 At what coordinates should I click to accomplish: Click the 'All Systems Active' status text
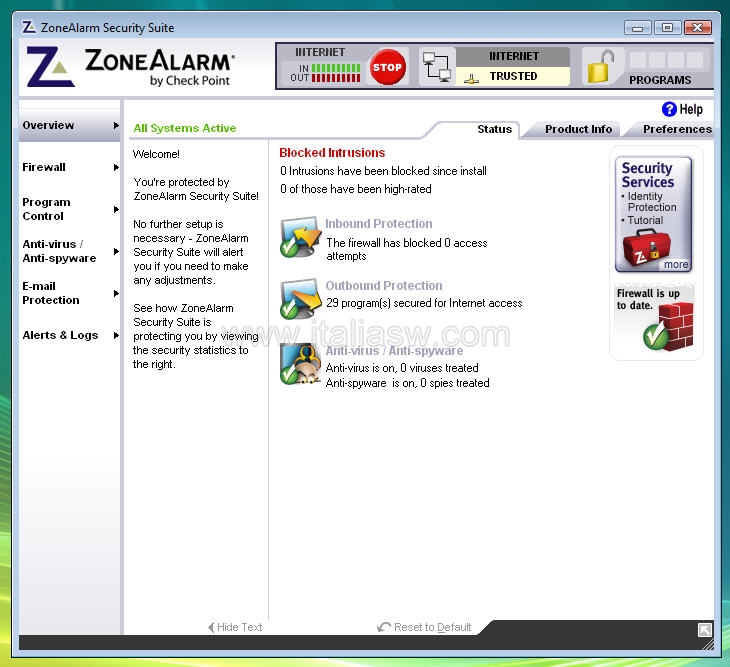184,128
